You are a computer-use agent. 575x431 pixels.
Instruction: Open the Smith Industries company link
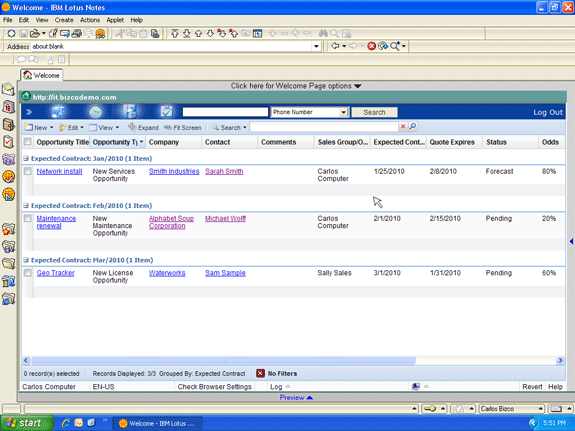coord(174,171)
